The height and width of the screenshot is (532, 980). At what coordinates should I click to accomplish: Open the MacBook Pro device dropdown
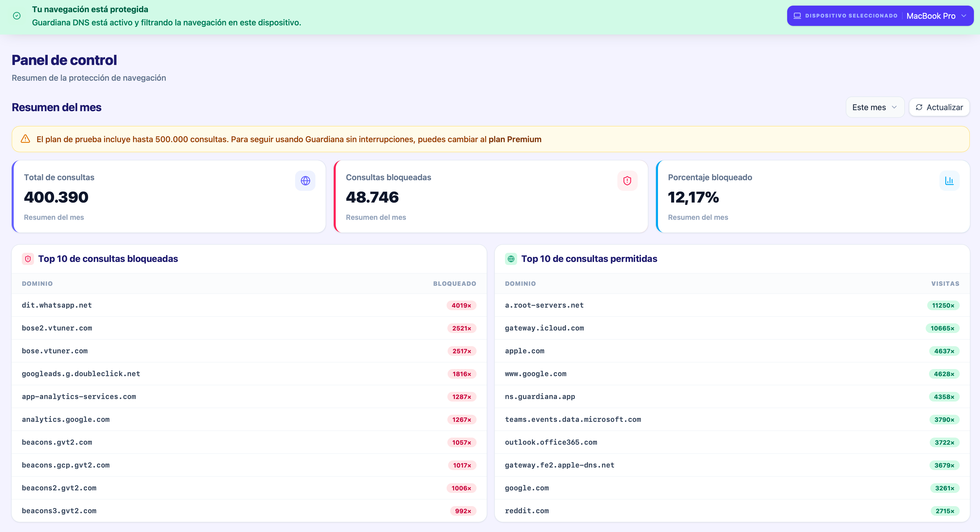[880, 15]
